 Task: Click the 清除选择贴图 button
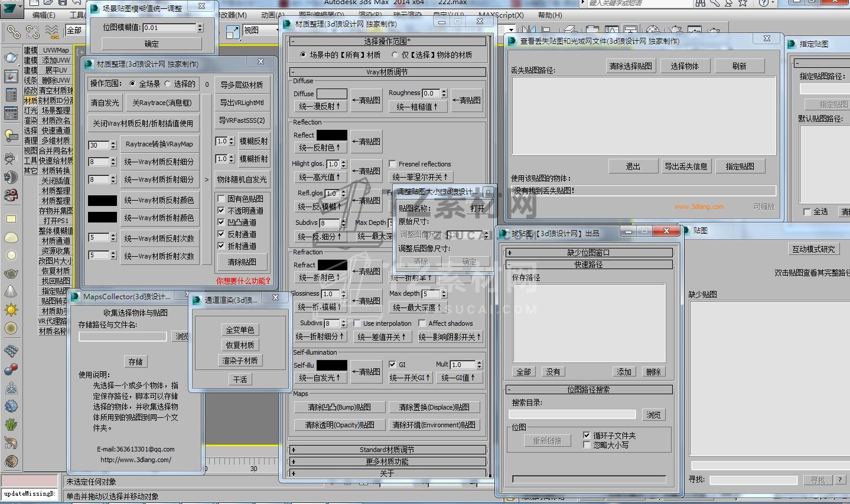[x=631, y=66]
